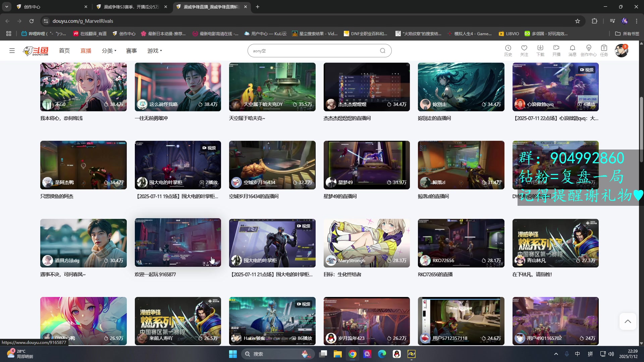Open the 是阿杰鸭 stream thumbnail
644x362 pixels.
[x=83, y=165]
